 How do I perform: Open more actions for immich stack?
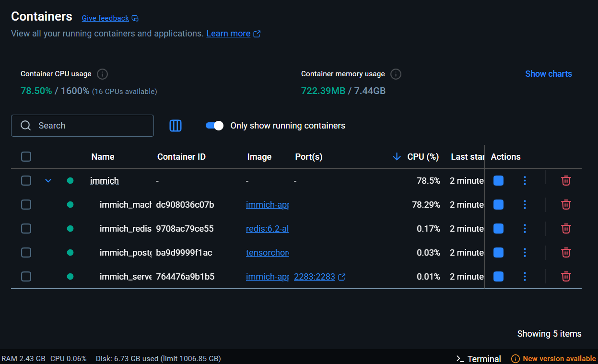point(525,181)
